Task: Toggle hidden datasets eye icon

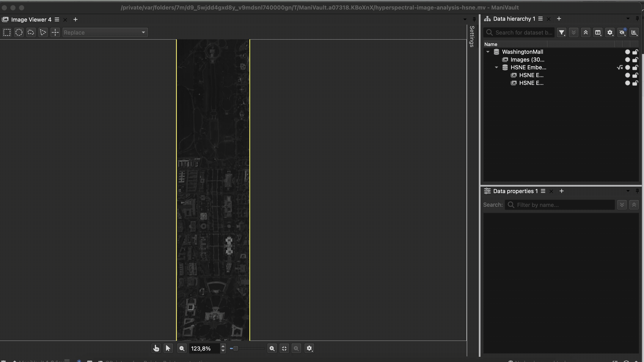Action: click(622, 33)
